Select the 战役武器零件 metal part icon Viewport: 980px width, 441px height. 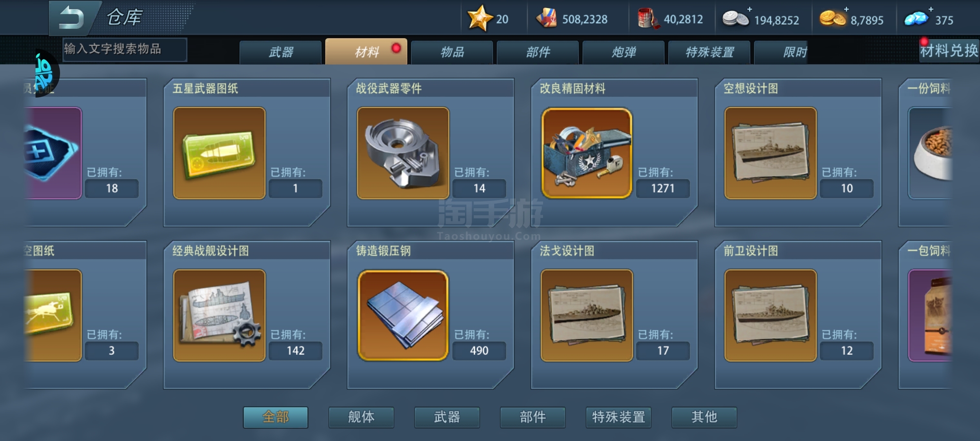[403, 153]
